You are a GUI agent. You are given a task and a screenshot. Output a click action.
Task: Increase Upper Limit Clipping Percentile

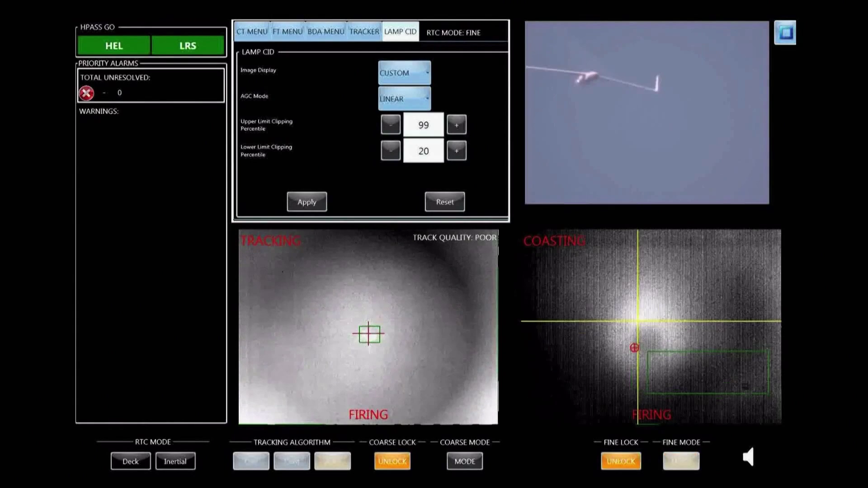[457, 125]
